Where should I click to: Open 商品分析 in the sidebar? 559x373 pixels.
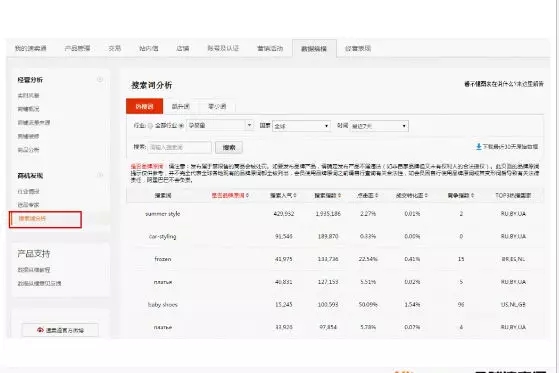point(29,149)
